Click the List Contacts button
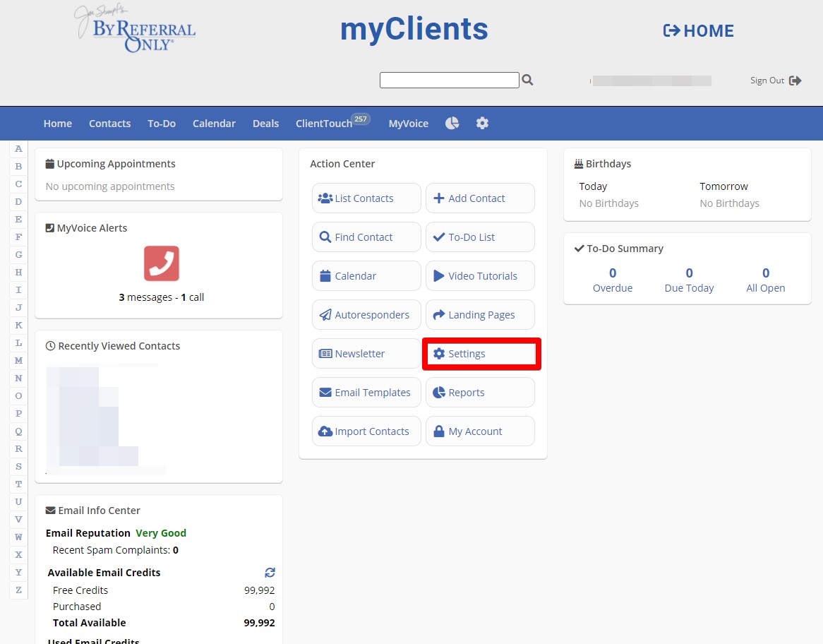823x644 pixels. point(366,198)
